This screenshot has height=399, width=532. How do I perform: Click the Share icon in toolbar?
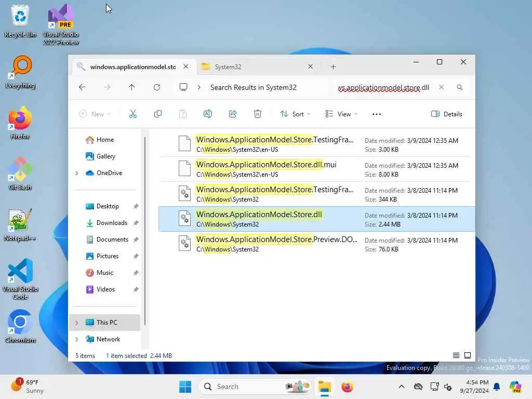[x=233, y=114]
